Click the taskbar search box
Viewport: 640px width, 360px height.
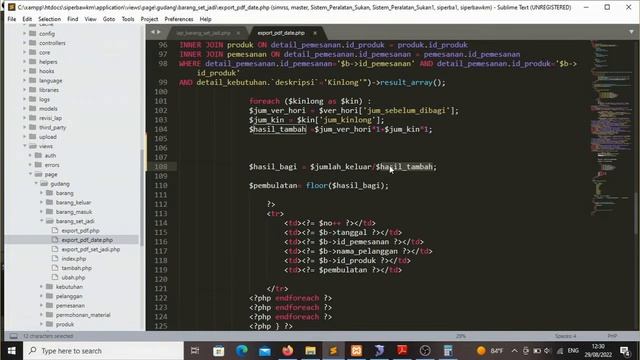(x=103, y=351)
